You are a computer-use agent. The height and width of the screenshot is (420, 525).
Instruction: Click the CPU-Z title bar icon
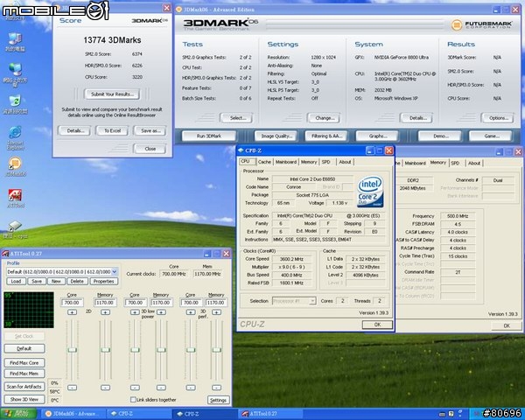click(x=241, y=150)
